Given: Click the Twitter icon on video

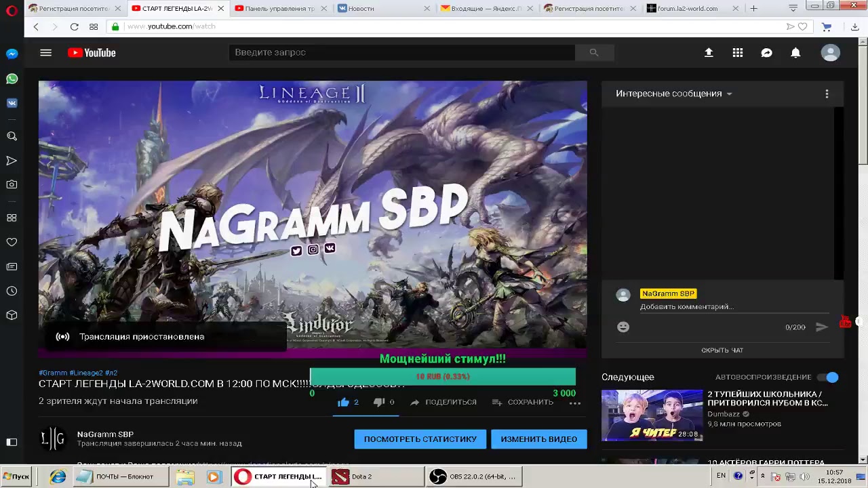Looking at the screenshot, I should [296, 251].
